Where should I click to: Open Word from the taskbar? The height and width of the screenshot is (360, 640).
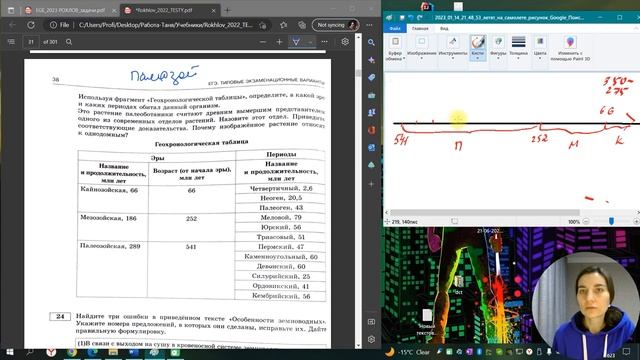(x=134, y=352)
